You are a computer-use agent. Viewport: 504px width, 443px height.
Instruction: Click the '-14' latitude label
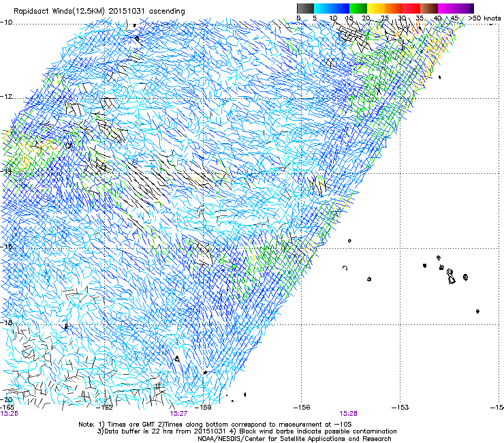click(x=6, y=171)
